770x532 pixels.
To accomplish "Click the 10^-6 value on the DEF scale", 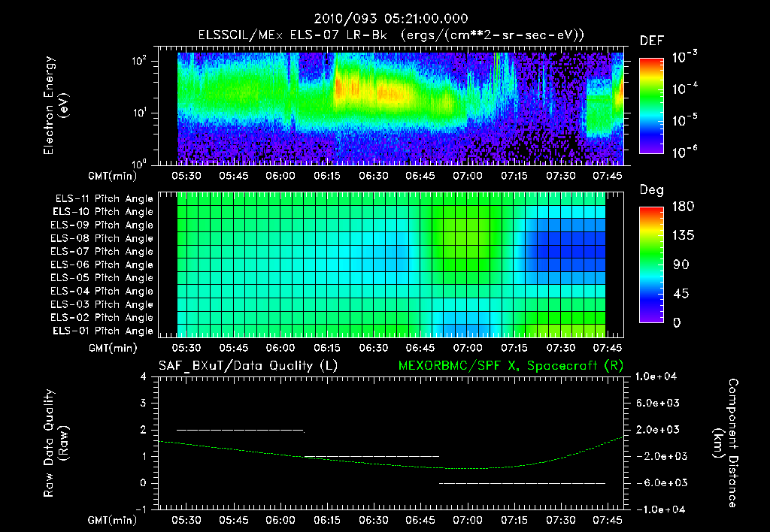I will [684, 152].
